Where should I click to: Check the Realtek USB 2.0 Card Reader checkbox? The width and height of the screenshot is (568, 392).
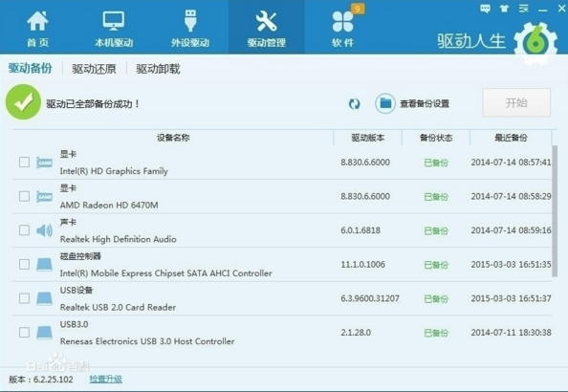pos(24,298)
